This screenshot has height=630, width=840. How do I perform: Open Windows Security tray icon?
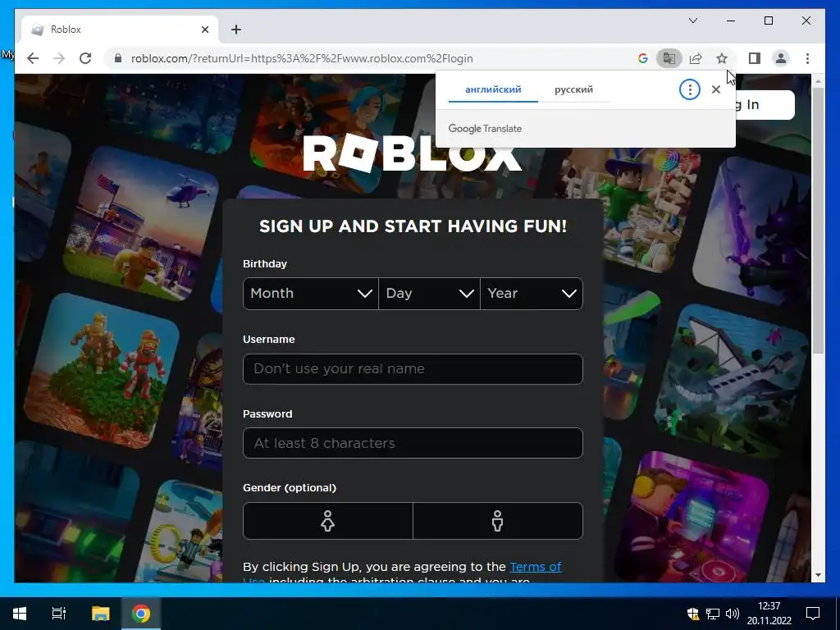point(693,614)
